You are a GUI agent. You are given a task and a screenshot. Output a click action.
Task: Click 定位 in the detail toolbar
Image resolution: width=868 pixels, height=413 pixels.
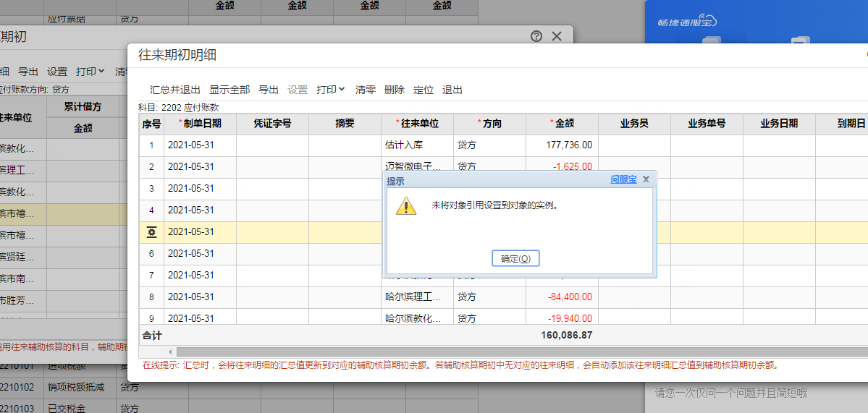tap(424, 90)
